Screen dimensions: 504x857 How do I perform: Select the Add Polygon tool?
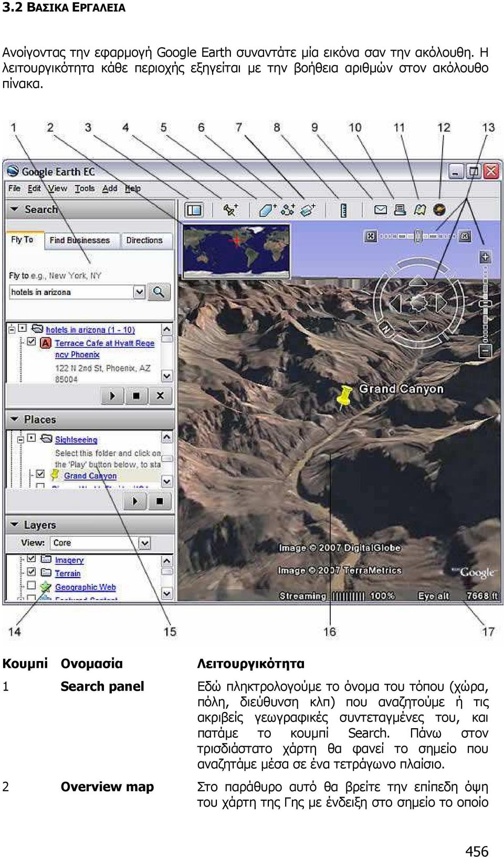click(268, 210)
